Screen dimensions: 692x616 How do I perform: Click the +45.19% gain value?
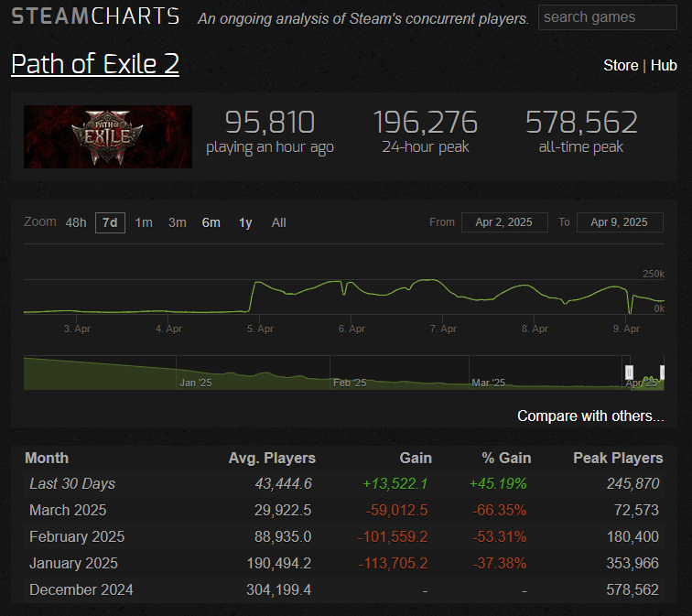tap(498, 483)
